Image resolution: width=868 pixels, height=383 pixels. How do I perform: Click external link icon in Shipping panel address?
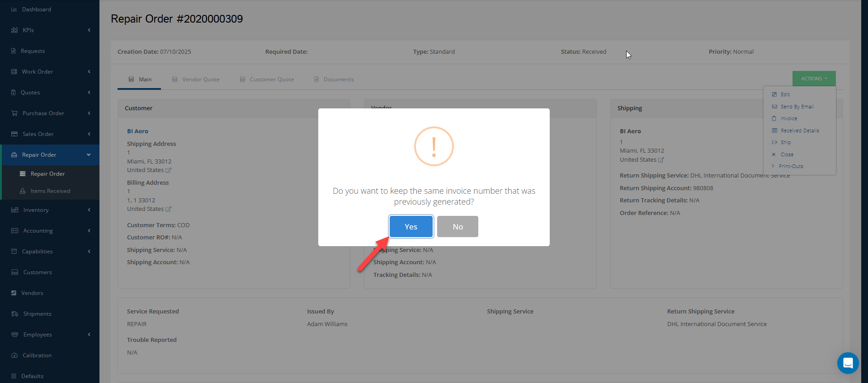(x=661, y=160)
